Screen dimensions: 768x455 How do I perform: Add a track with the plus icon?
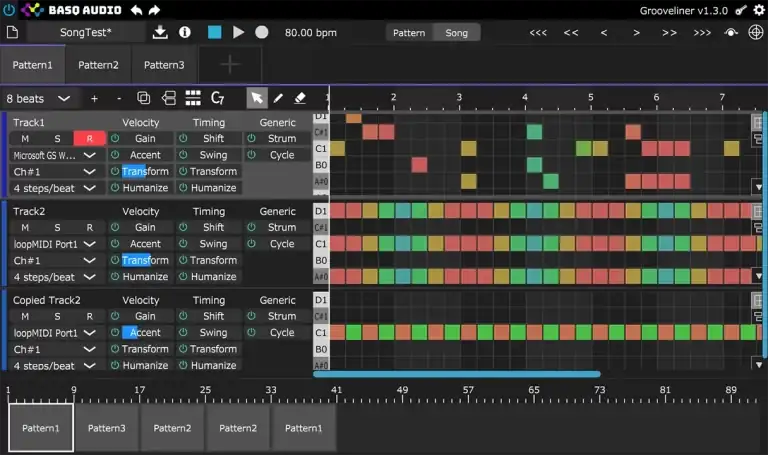click(x=94, y=99)
